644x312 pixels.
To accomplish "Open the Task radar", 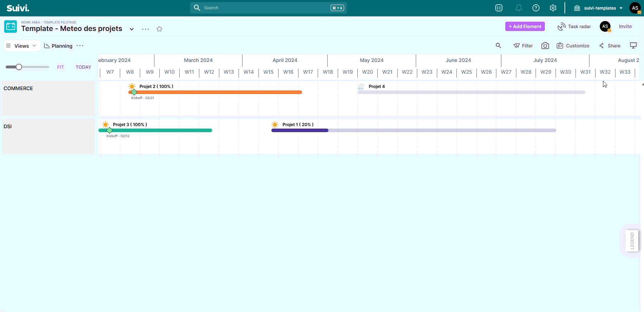I will [574, 26].
